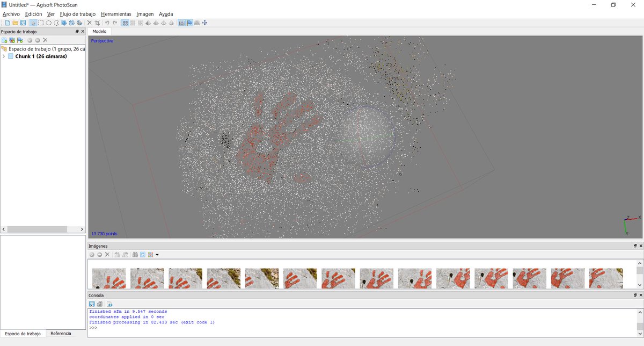Viewport: 644px width, 346px height.
Task: Activate the Rotate region tool
Action: coord(72,23)
